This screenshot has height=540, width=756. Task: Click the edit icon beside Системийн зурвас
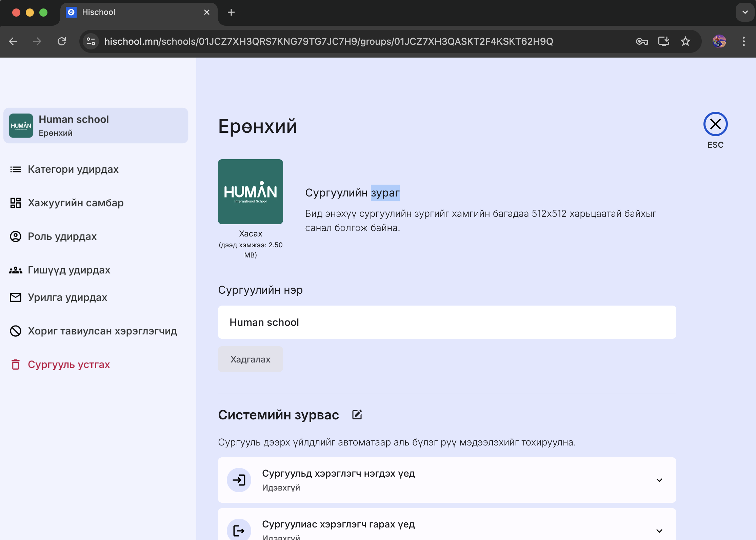coord(357,415)
